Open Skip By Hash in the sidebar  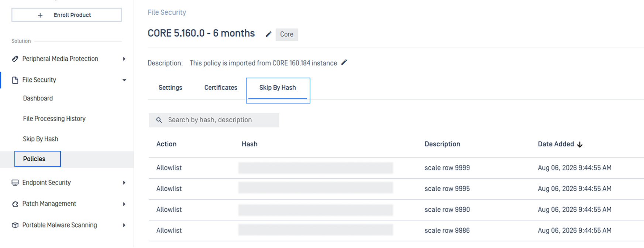41,139
